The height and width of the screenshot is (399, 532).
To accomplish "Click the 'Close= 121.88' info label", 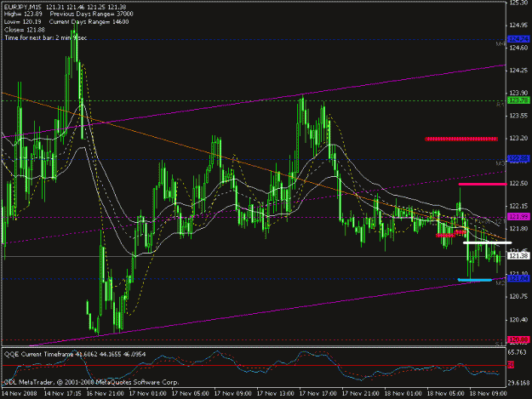I will [x=25, y=30].
